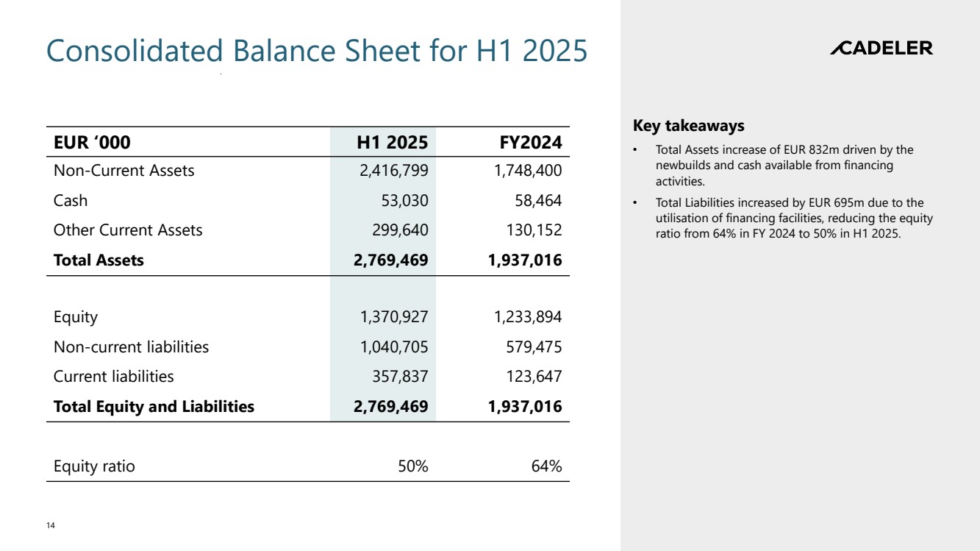This screenshot has height=551, width=980.
Task: Click the Total Liabilities increased bullet text
Action: (792, 218)
